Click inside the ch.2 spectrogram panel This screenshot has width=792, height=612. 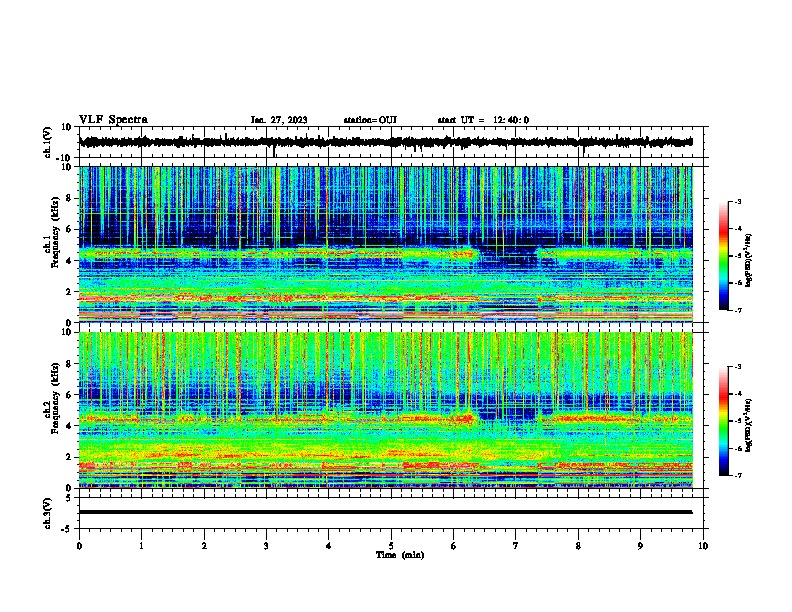[x=385, y=410]
